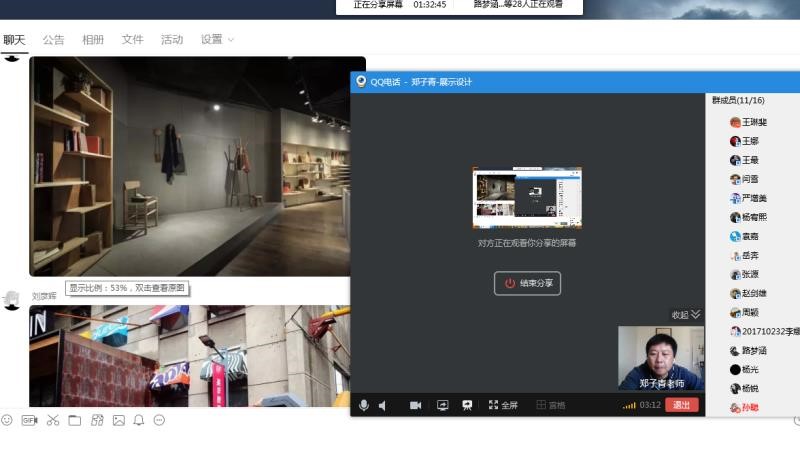Click the picture send icon
800x454 pixels.
coord(118,420)
